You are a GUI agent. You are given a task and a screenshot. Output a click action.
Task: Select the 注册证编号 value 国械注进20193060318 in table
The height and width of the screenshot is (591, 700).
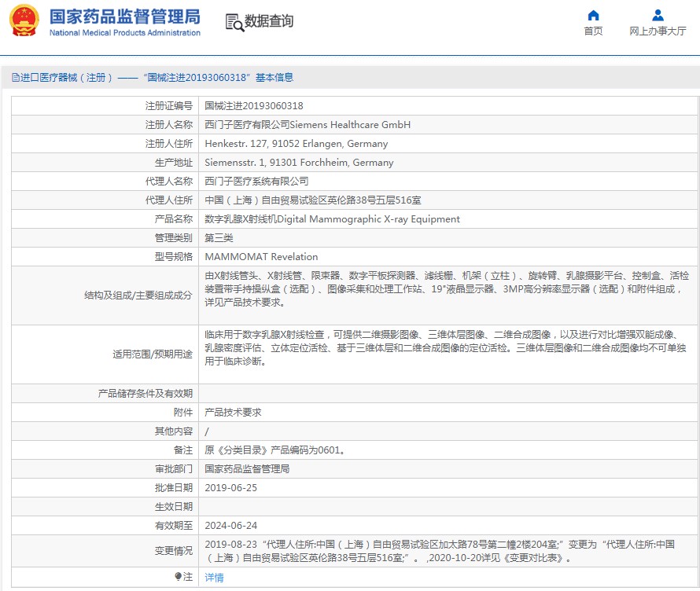point(253,106)
